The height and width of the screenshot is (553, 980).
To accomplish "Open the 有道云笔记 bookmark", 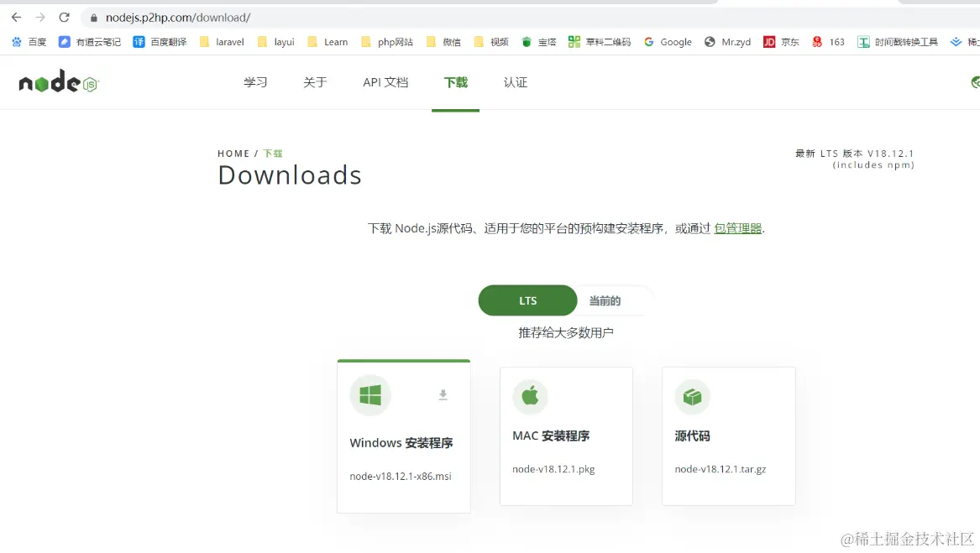I will coord(89,42).
